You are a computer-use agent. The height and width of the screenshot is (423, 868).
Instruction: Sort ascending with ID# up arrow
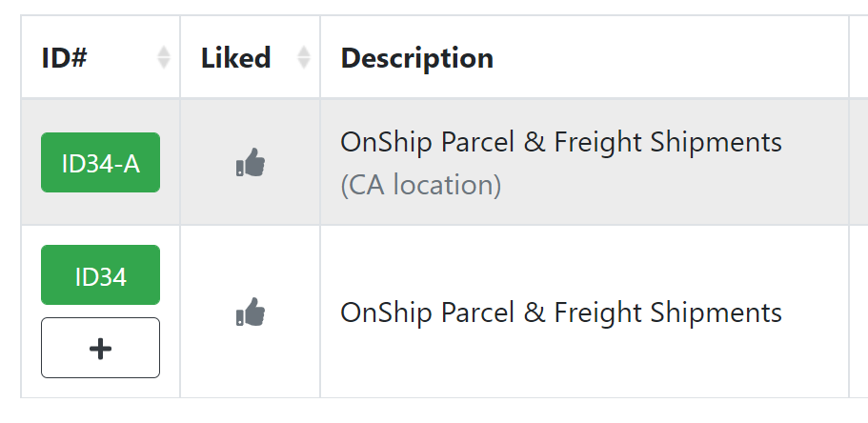point(163,51)
